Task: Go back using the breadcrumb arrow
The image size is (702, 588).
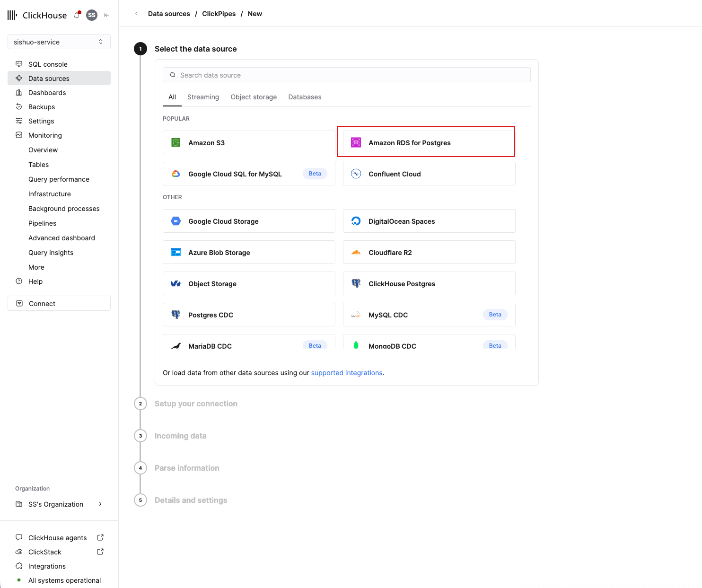Action: coord(136,14)
